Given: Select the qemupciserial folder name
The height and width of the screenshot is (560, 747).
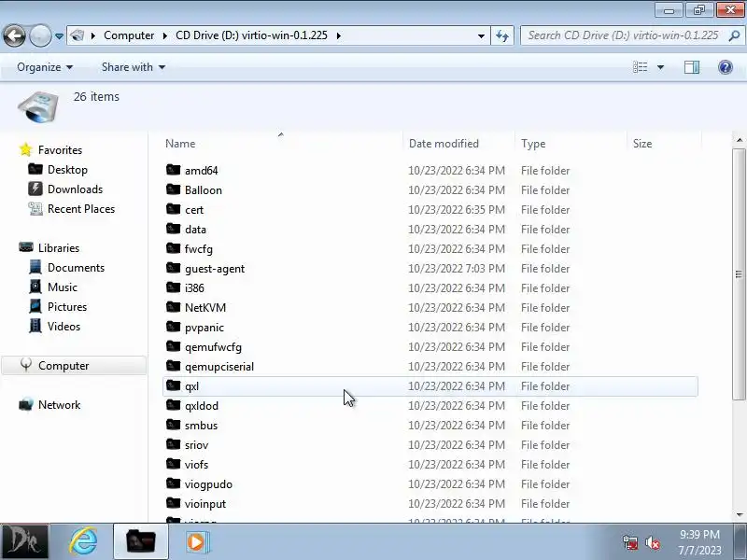Looking at the screenshot, I should [219, 367].
